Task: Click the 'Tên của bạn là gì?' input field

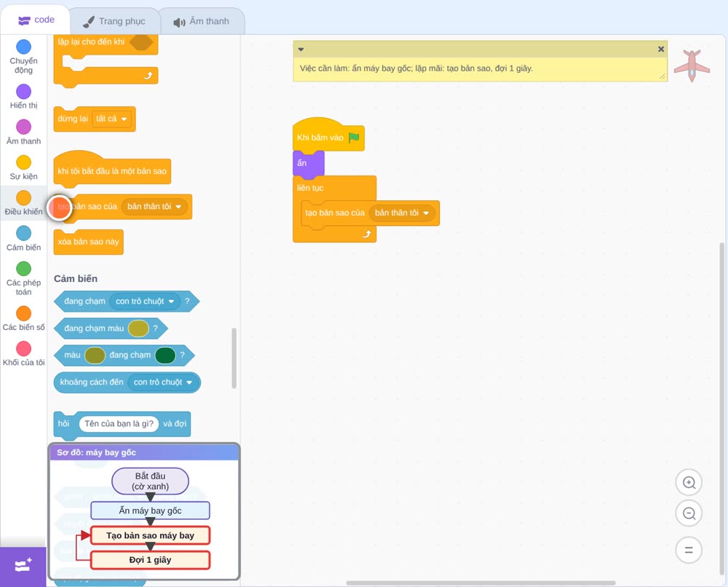Action: (119, 424)
